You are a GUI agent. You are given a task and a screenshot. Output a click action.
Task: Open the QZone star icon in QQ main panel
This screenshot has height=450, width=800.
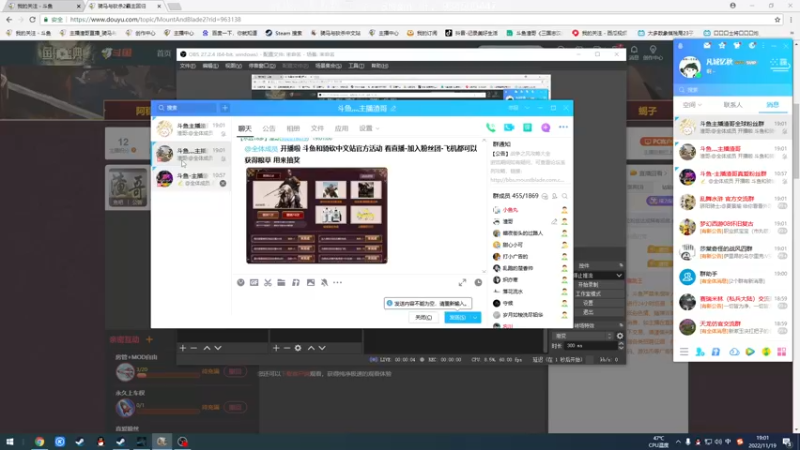[722, 45]
